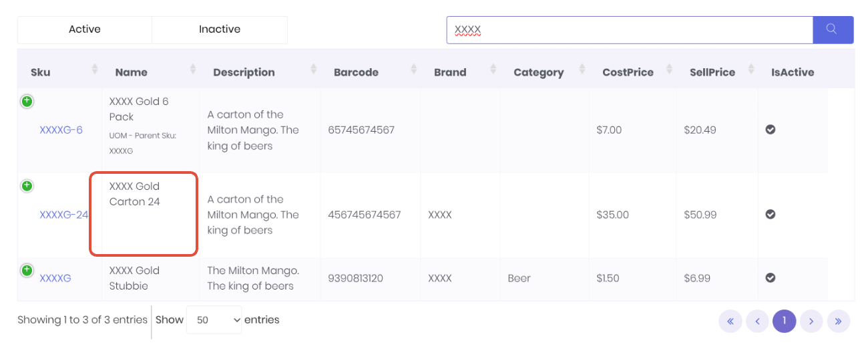The image size is (868, 347).
Task: Switch to the Active tab
Action: [85, 29]
